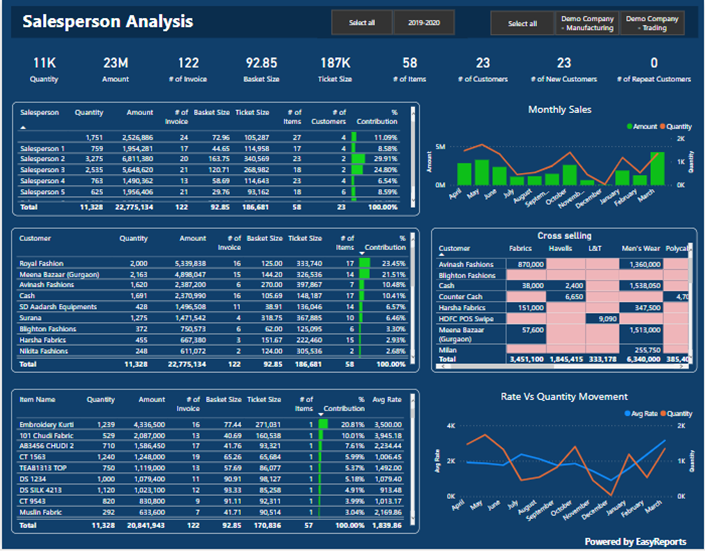Click the 870,000 cell for Avinash Fashions
705x551 pixels.
(526, 264)
